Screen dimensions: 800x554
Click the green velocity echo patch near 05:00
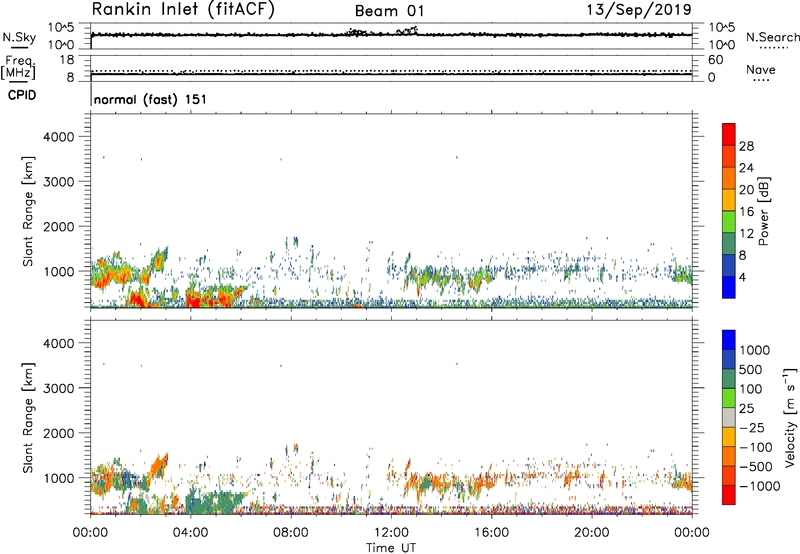pyautogui.click(x=214, y=502)
